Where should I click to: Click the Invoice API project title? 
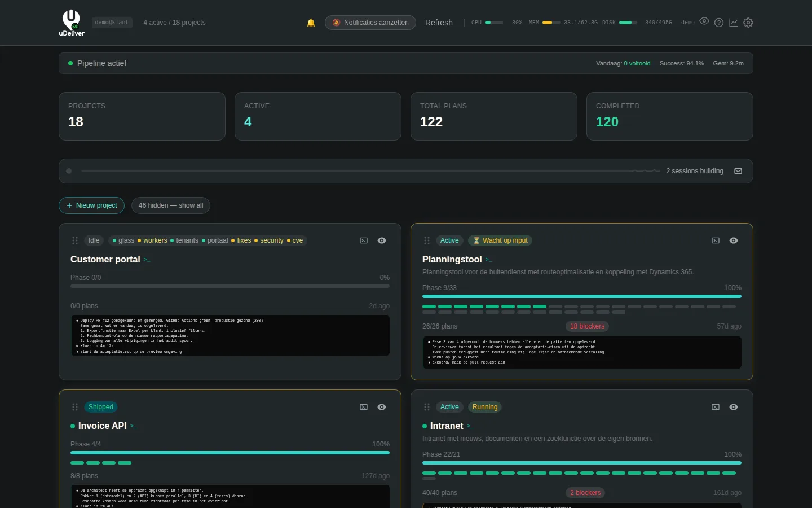point(103,426)
